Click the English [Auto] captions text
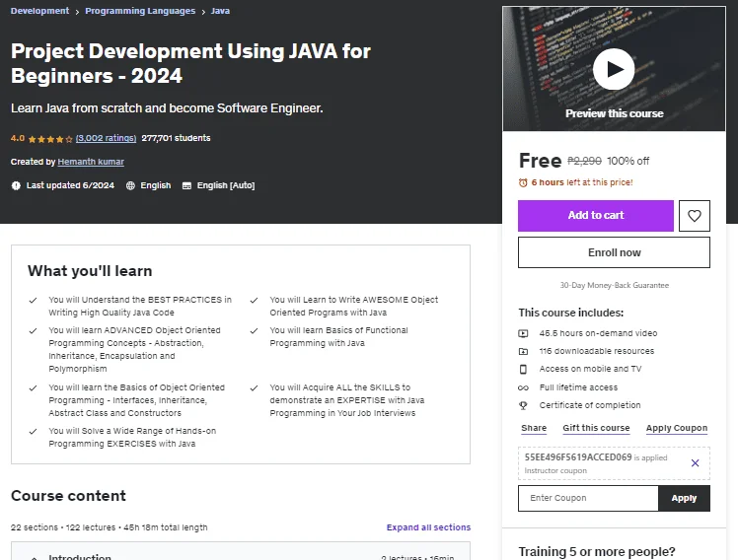738x560 pixels. click(226, 185)
